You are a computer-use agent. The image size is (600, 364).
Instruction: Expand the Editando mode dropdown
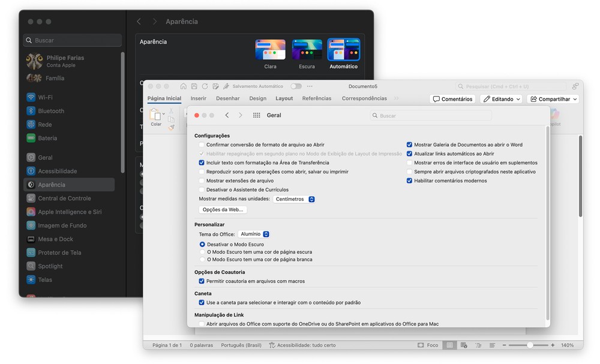(501, 99)
